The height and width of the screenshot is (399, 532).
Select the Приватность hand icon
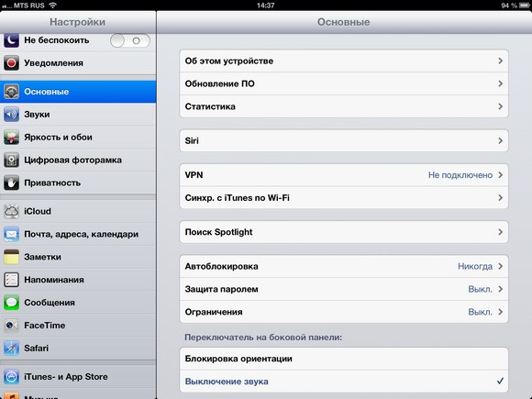[x=11, y=183]
